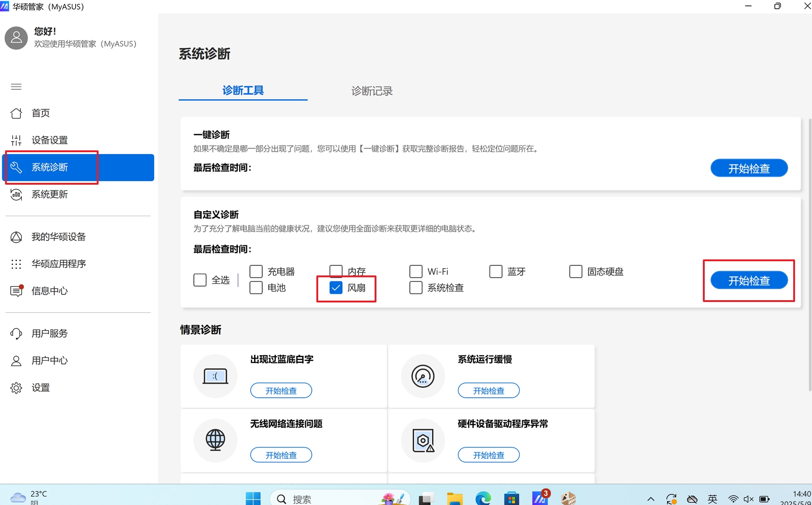Start check for 系统运行缓慢
The image size is (812, 505).
[x=489, y=390]
